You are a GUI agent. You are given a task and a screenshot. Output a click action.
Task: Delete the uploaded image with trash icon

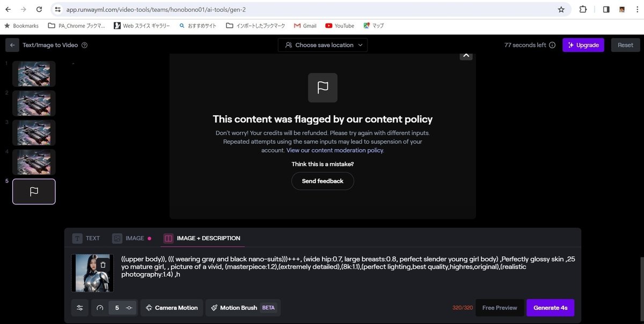pyautogui.click(x=103, y=264)
